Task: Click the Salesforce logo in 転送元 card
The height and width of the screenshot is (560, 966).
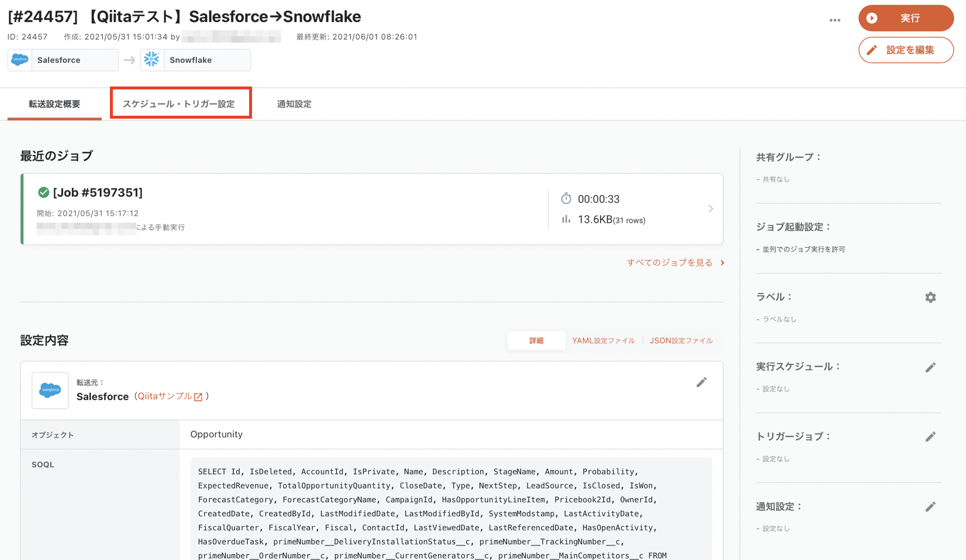Action: click(x=50, y=390)
